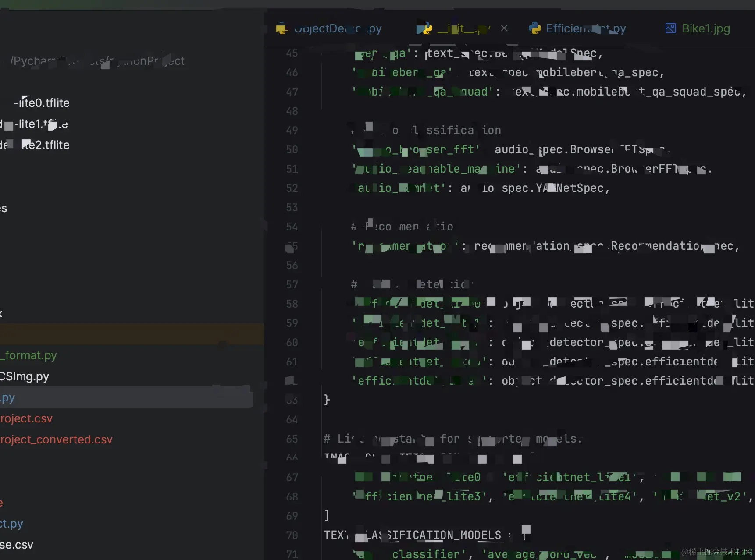This screenshot has width=755, height=560.
Task: Switch to the __init__.py editor tab
Action: [454, 29]
